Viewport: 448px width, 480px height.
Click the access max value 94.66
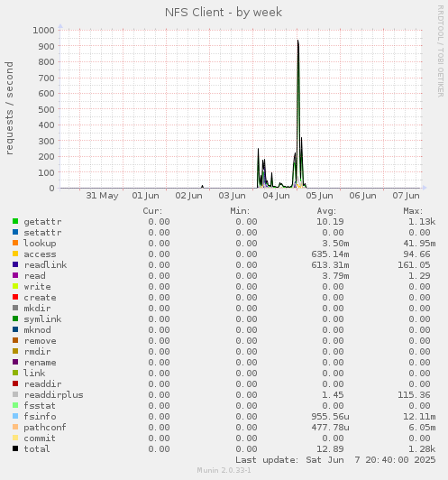(416, 254)
